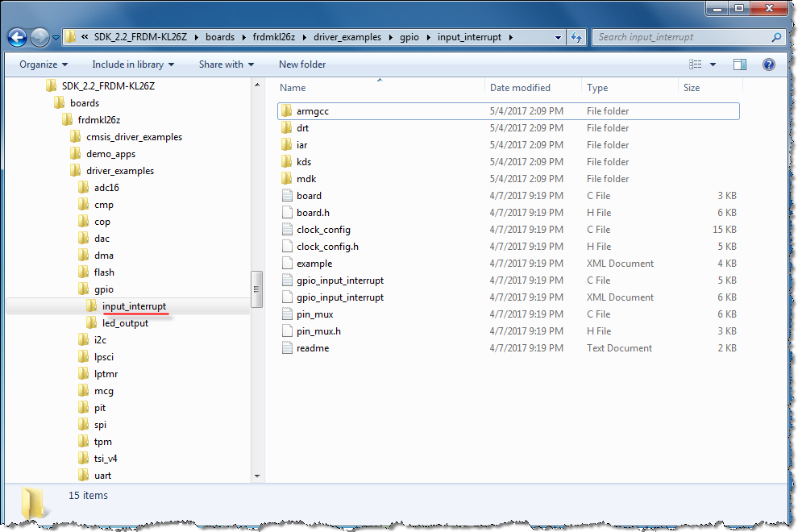798x532 pixels.
Task: Open the view options dropdown arrow
Action: pos(713,64)
